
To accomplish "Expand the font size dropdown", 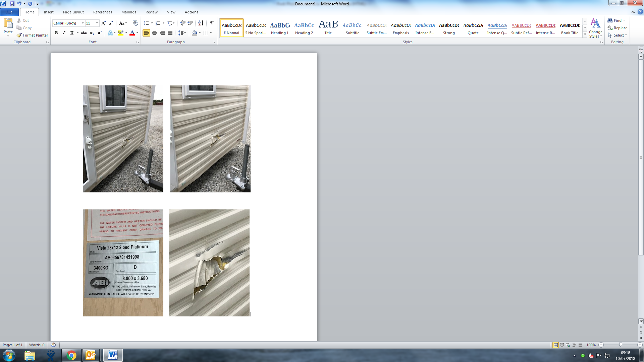I will point(97,23).
